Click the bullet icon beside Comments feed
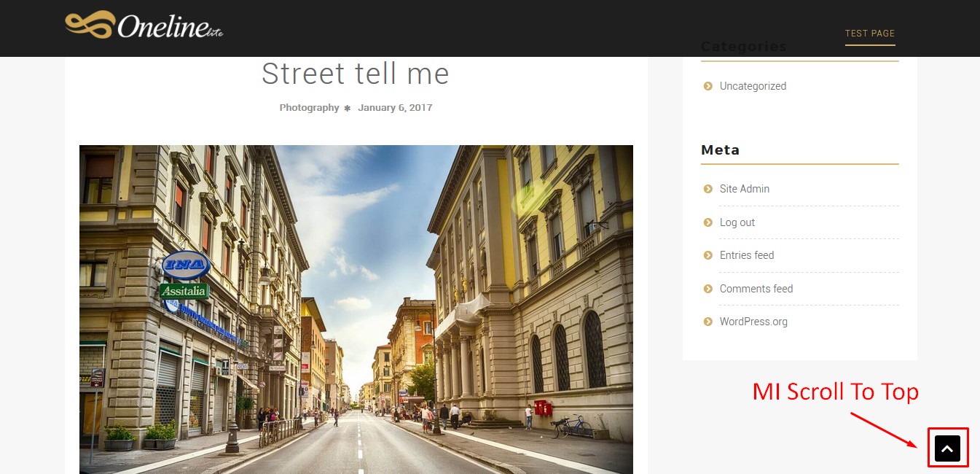Viewport: 980px width, 474px height. (707, 289)
